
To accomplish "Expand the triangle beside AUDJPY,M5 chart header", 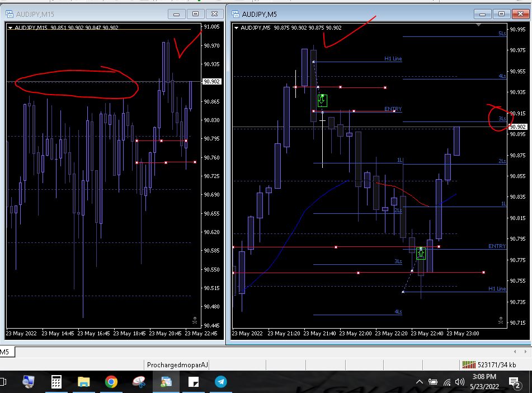I will pos(236,27).
